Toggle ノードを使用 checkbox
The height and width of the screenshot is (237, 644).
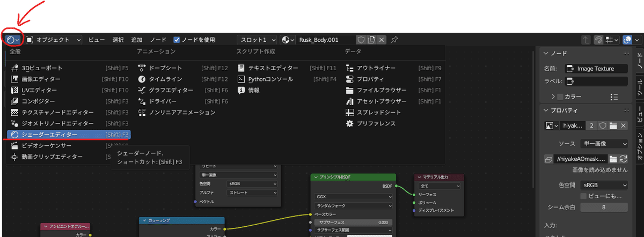click(177, 40)
